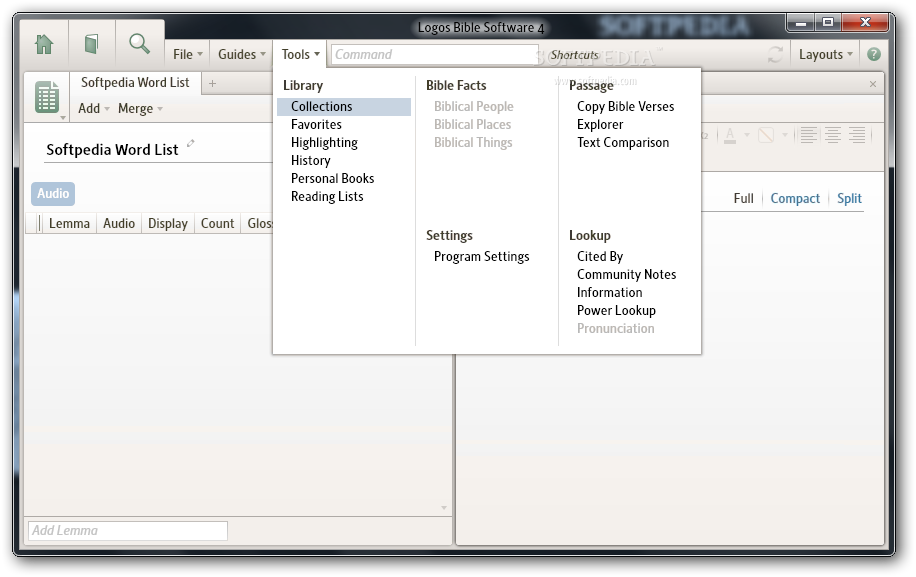Apply left text alignment
This screenshot has height=577, width=916.
tap(809, 135)
